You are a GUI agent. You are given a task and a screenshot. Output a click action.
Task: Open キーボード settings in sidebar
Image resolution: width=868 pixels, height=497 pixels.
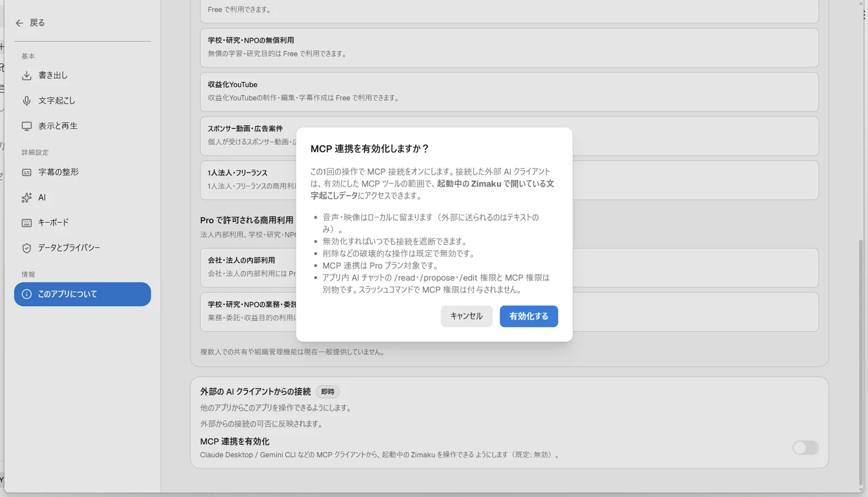[x=82, y=223]
